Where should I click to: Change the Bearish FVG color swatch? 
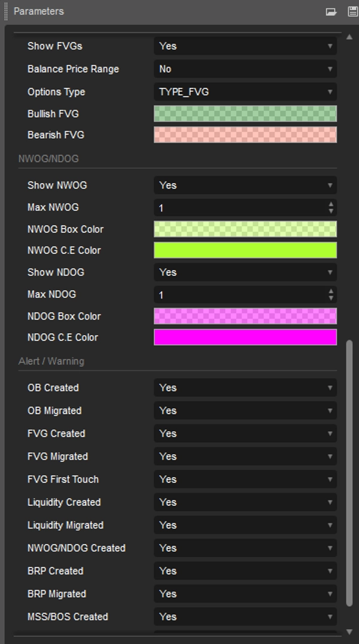click(x=245, y=135)
